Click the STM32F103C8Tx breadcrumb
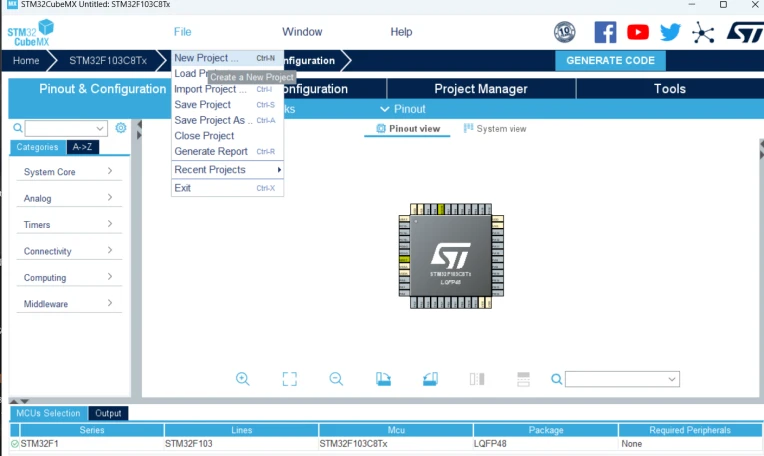 click(x=108, y=60)
